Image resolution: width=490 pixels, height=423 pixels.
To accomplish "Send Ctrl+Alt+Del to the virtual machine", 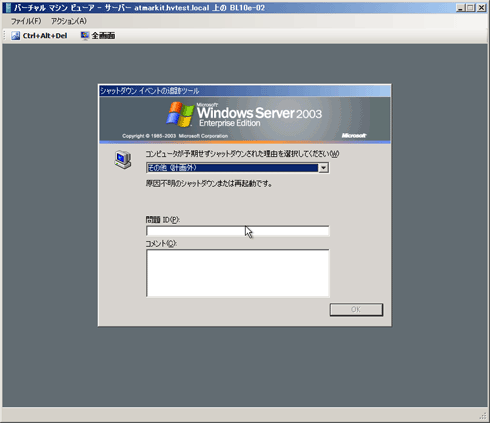I will (x=39, y=36).
